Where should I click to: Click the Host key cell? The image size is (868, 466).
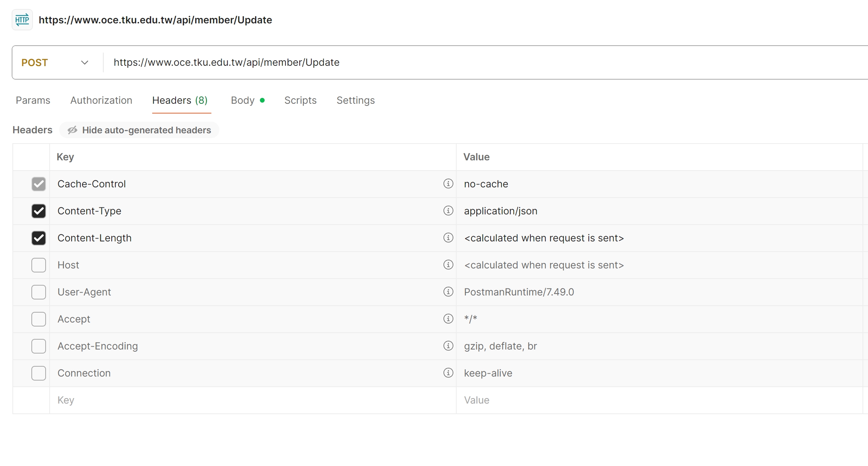pyautogui.click(x=253, y=265)
